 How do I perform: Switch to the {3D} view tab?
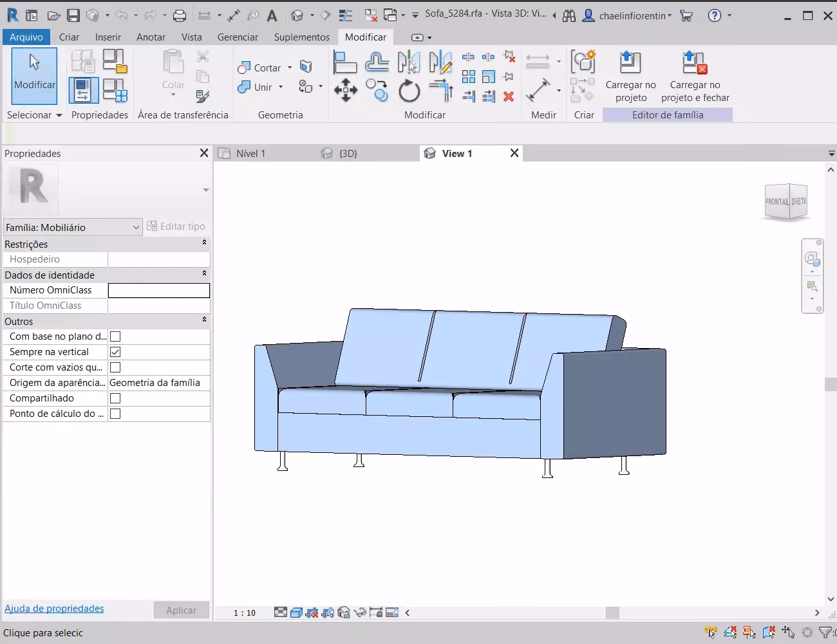point(348,153)
